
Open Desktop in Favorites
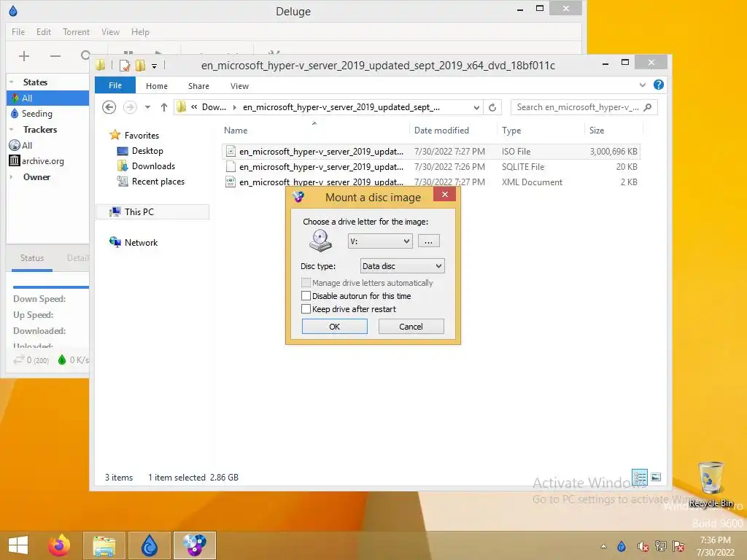[x=147, y=151]
